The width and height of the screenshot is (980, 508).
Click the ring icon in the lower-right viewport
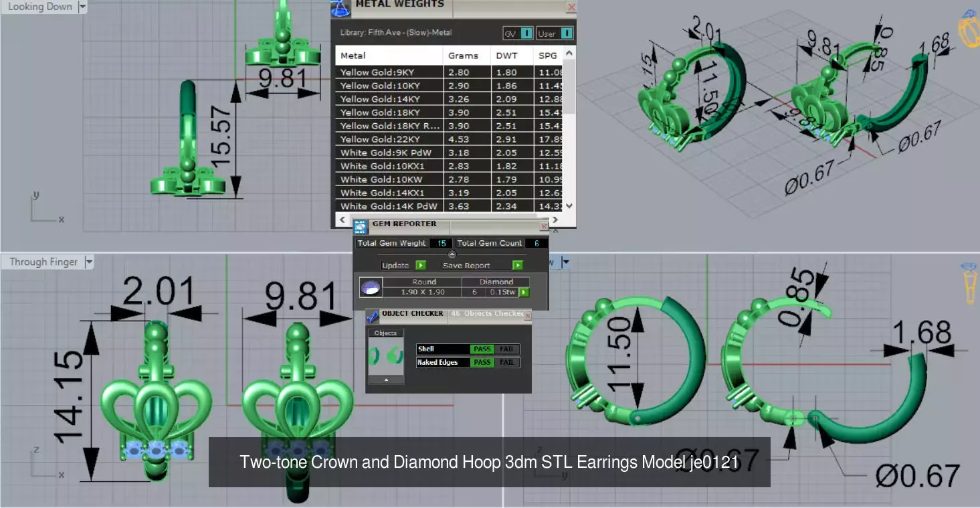click(969, 282)
